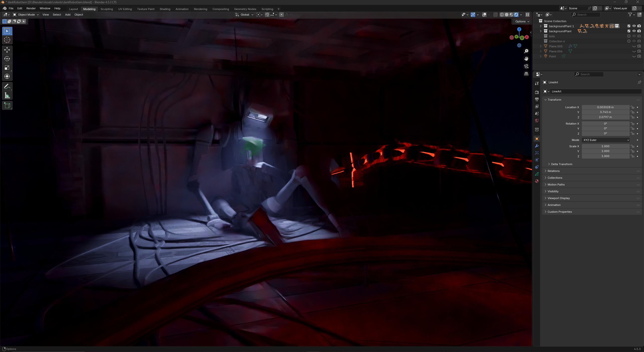Select the Move tool in the toolbar
Screen dimensions: 644x352
(x=7, y=50)
